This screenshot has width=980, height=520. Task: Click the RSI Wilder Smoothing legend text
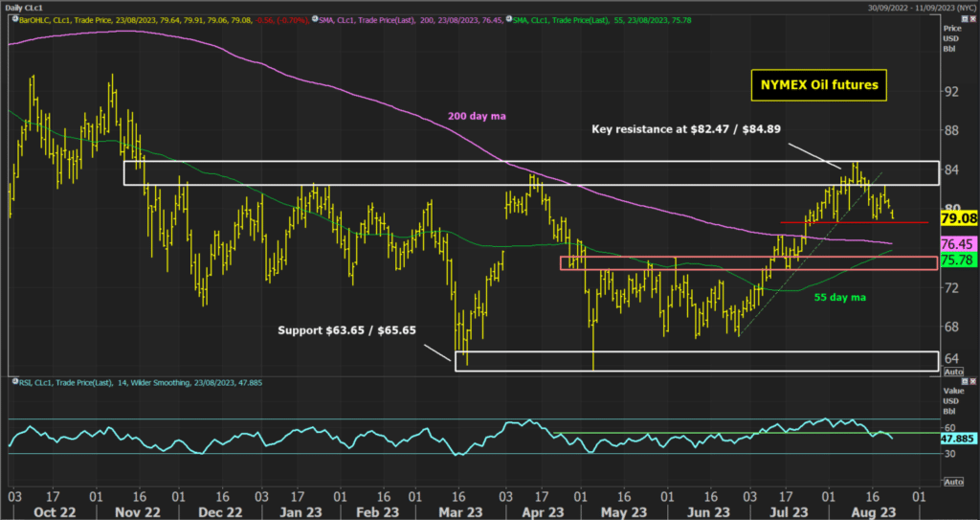pyautogui.click(x=140, y=382)
